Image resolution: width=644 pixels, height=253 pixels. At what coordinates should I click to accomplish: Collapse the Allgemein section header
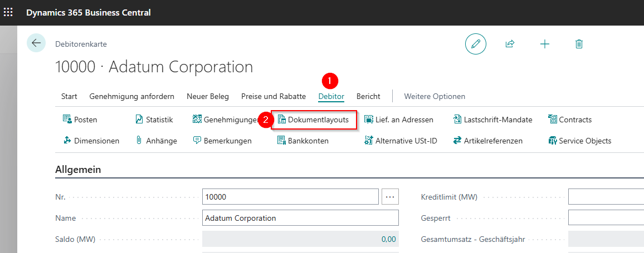coord(79,170)
